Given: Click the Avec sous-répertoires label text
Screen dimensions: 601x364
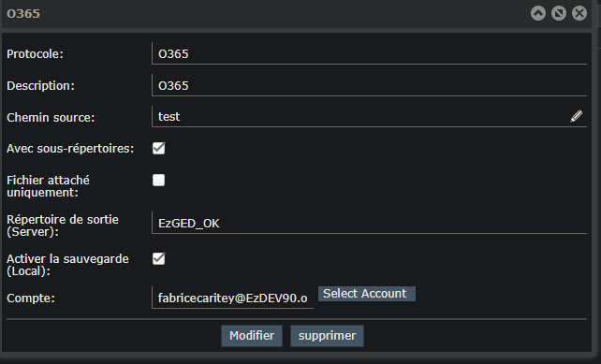Looking at the screenshot, I should point(70,148).
